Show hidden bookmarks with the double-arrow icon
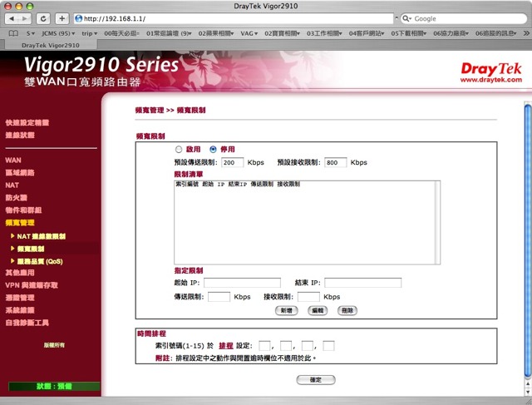 coord(526,33)
